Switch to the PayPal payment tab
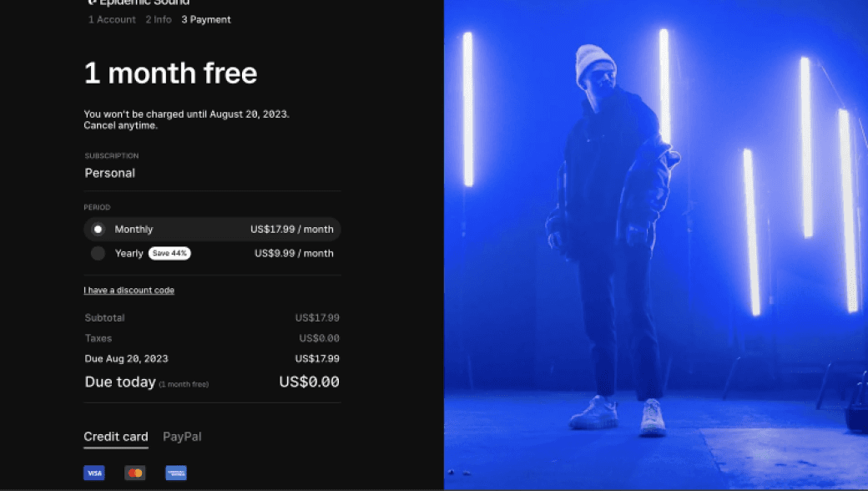 [182, 437]
